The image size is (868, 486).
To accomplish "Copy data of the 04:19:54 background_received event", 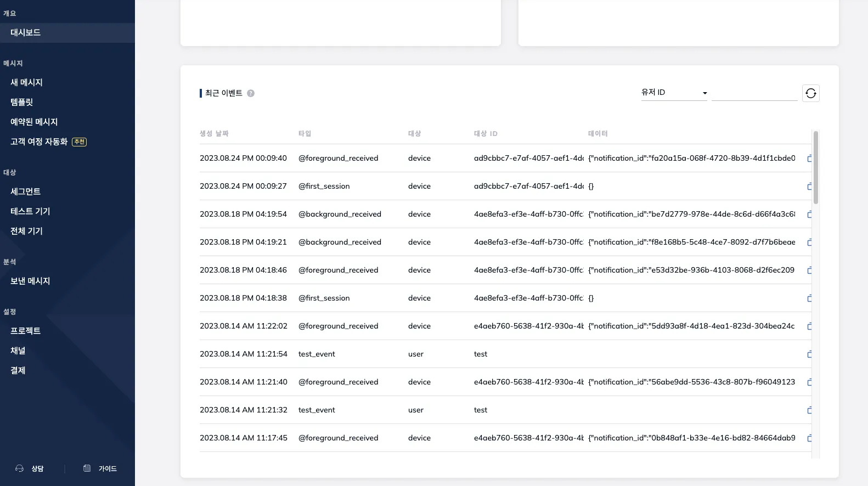I will click(809, 214).
